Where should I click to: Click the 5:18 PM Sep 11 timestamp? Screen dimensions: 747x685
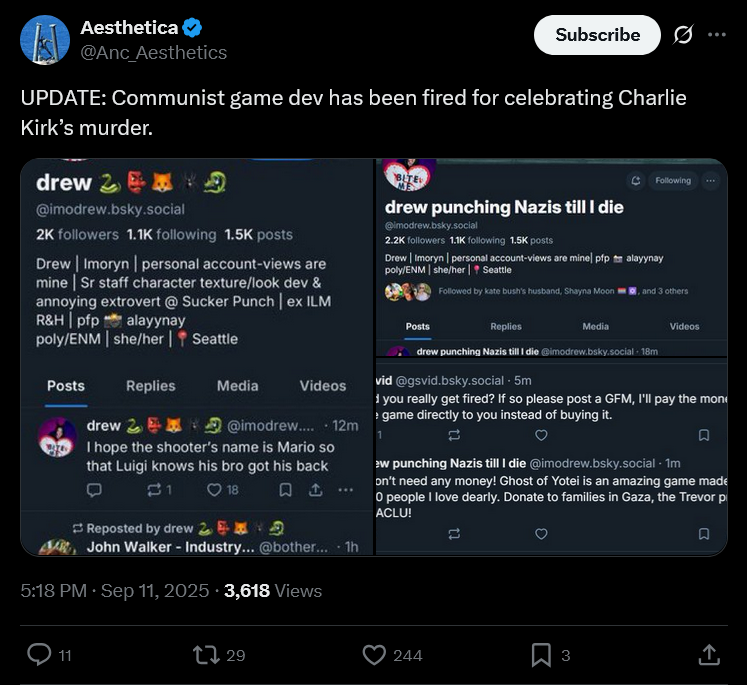pyautogui.click(x=116, y=590)
